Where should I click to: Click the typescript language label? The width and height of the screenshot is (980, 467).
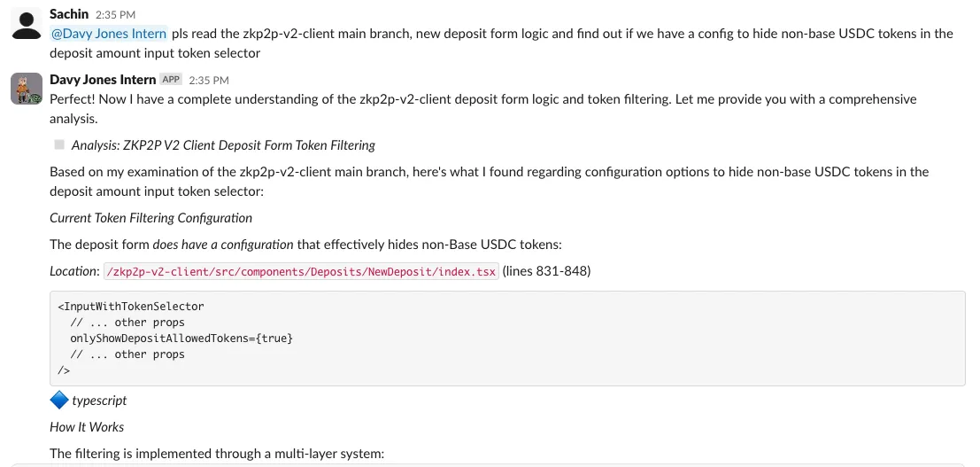[x=99, y=401]
